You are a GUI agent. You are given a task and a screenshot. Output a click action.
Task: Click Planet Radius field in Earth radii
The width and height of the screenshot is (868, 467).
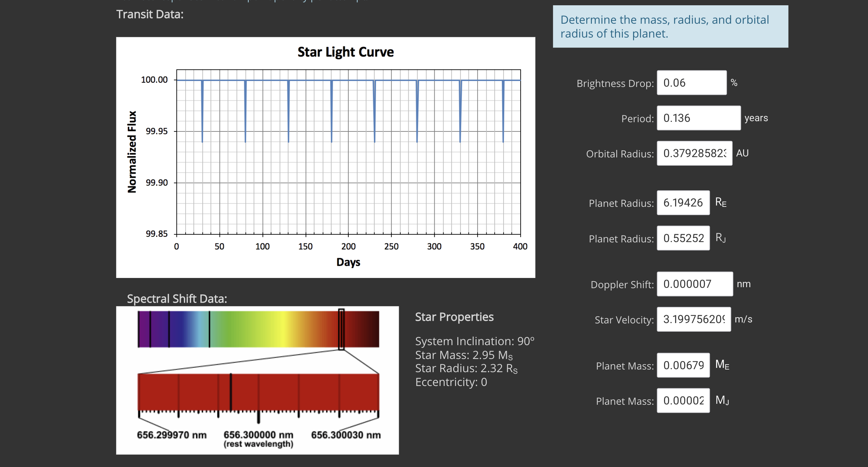(683, 203)
